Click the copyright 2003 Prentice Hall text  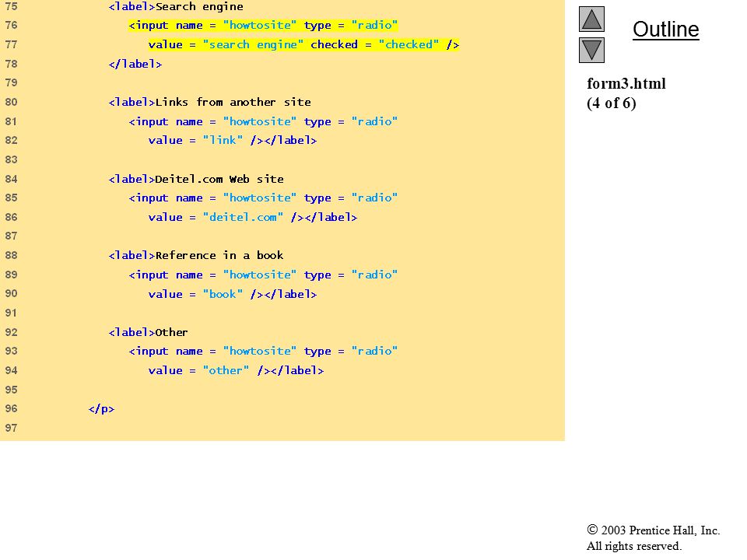653,530
